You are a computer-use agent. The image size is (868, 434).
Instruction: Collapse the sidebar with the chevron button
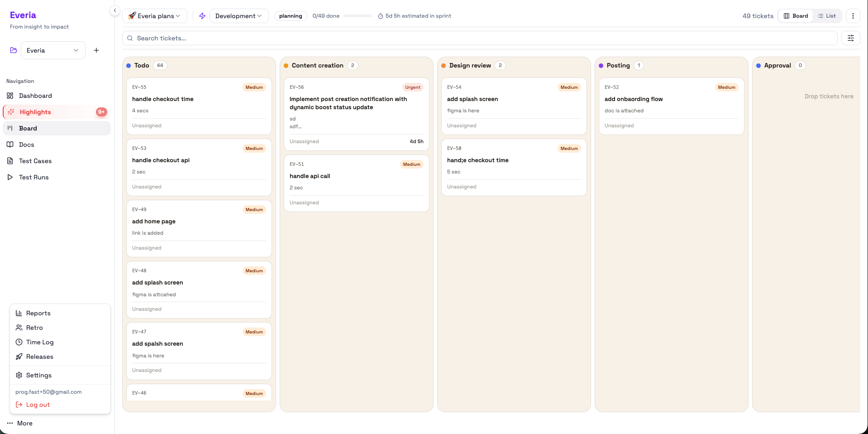(x=115, y=10)
